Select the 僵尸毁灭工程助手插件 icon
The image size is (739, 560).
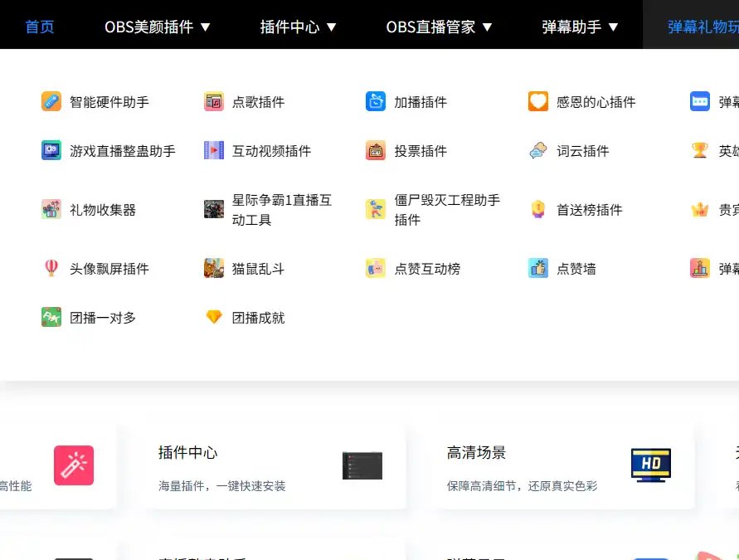(x=376, y=209)
